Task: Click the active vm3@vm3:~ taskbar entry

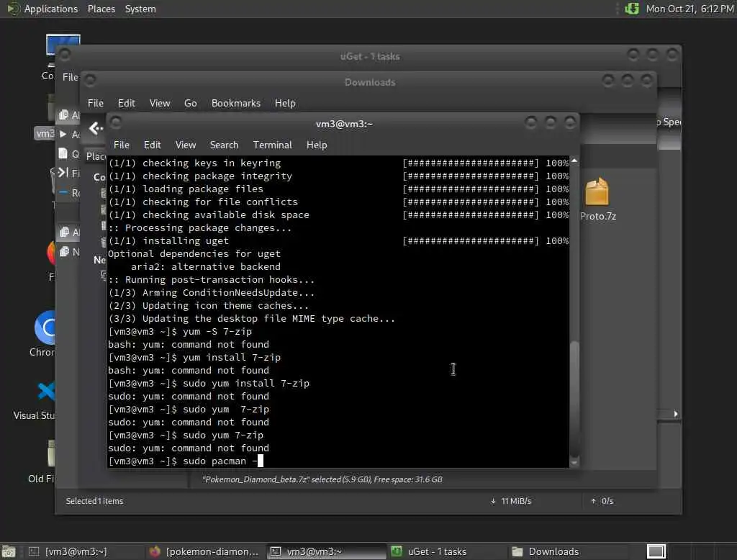Action: (326, 551)
